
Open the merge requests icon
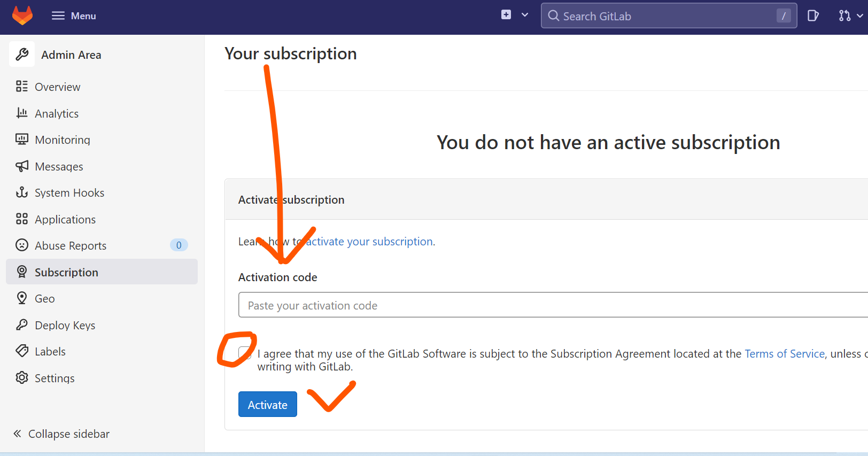[844, 16]
